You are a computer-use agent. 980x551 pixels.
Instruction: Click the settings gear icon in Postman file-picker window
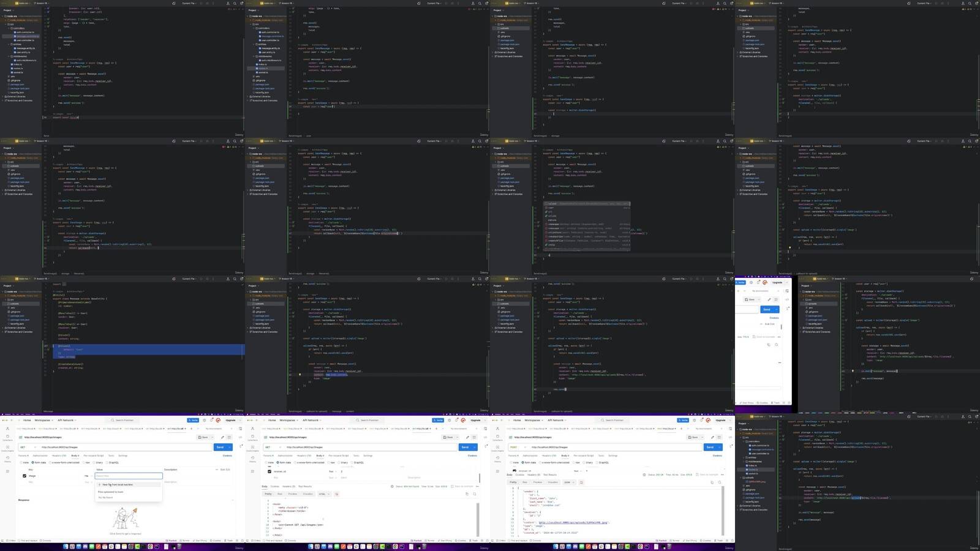(x=205, y=420)
